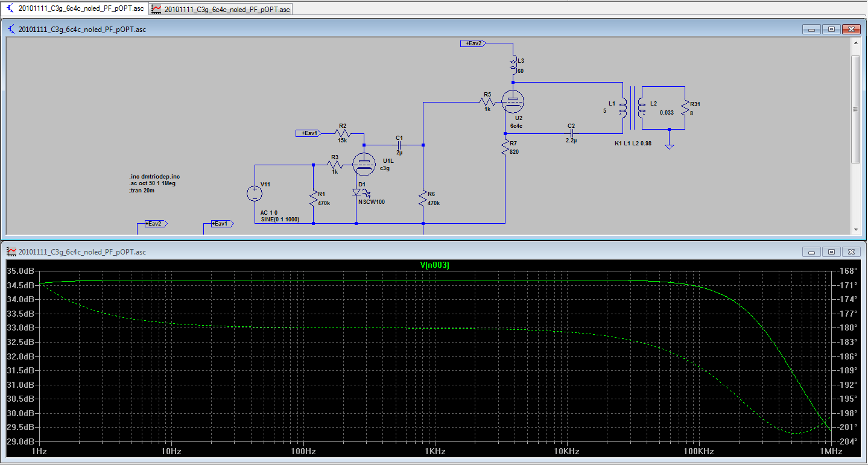Viewport: 868px width, 465px height.
Task: Close the schematic window
Action: [851, 29]
